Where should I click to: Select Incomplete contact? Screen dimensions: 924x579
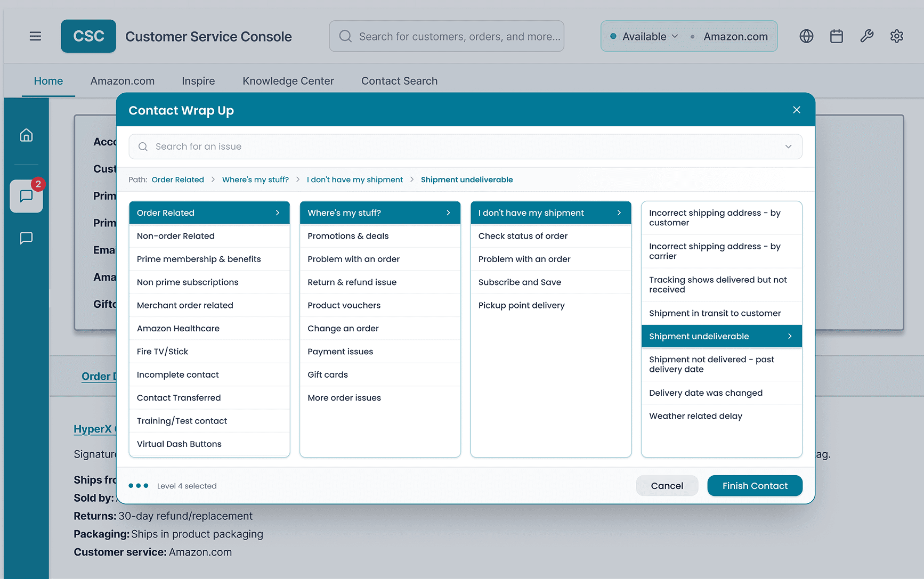(209, 374)
